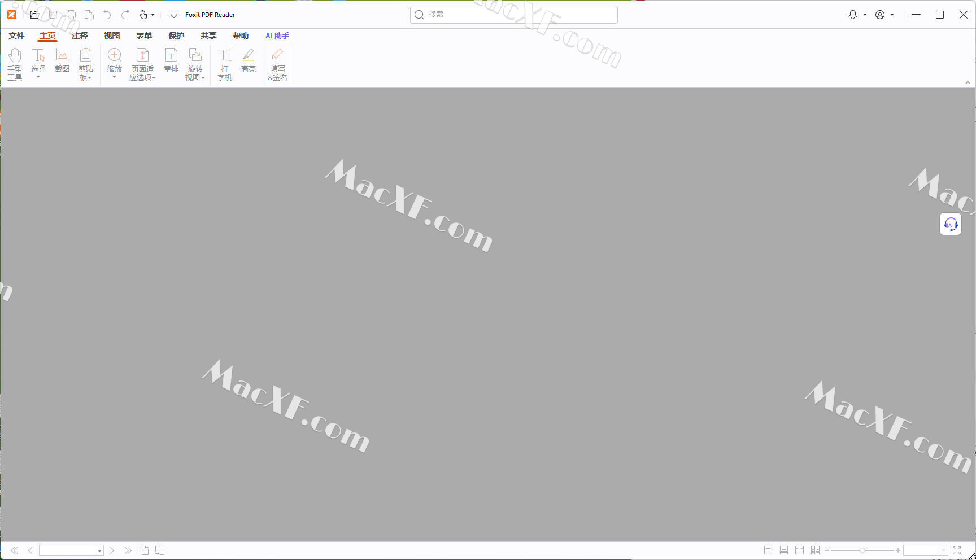Viewport: 976px width, 560px height.
Task: Go to the previous page
Action: point(30,550)
